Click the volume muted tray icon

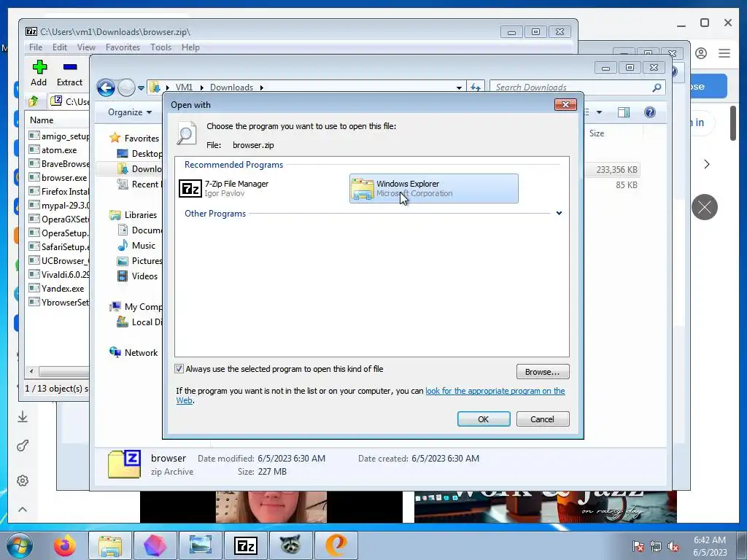point(673,547)
